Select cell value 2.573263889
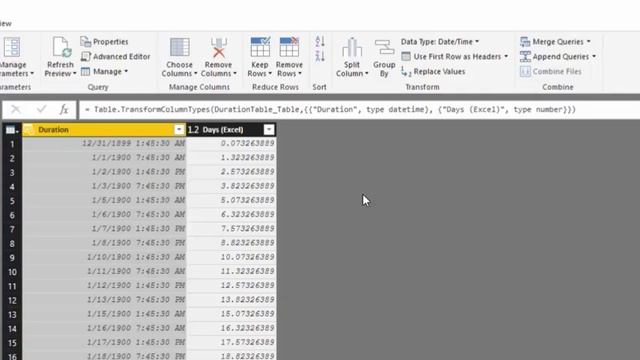640x360 pixels. pyautogui.click(x=231, y=172)
